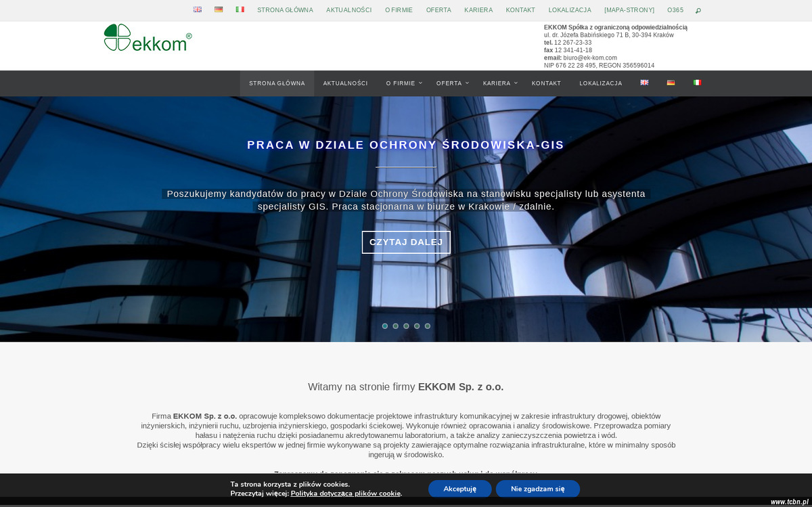Switch to German via dark navbar flag
The width and height of the screenshot is (812, 507).
click(x=671, y=83)
